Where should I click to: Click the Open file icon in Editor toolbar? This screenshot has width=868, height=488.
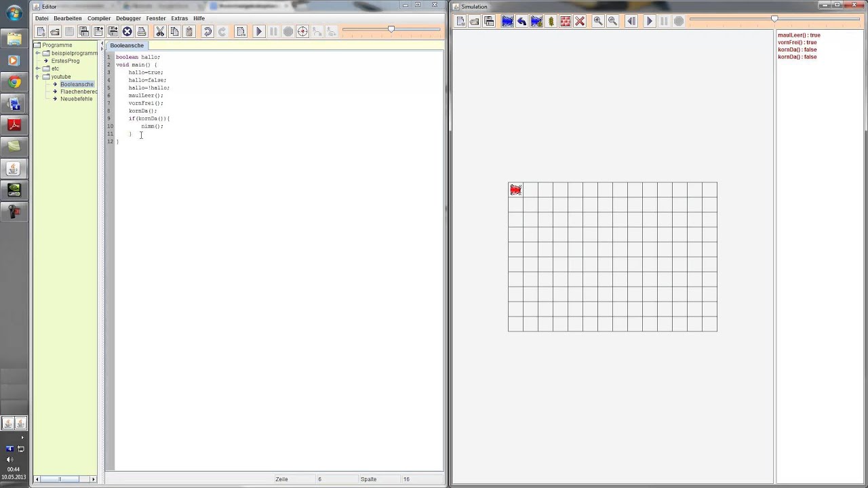click(55, 31)
